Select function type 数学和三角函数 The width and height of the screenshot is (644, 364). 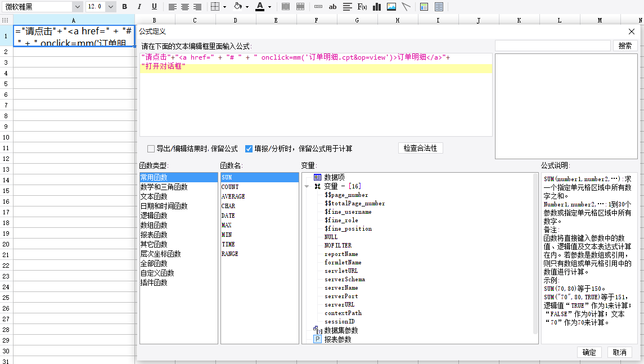(x=178, y=187)
